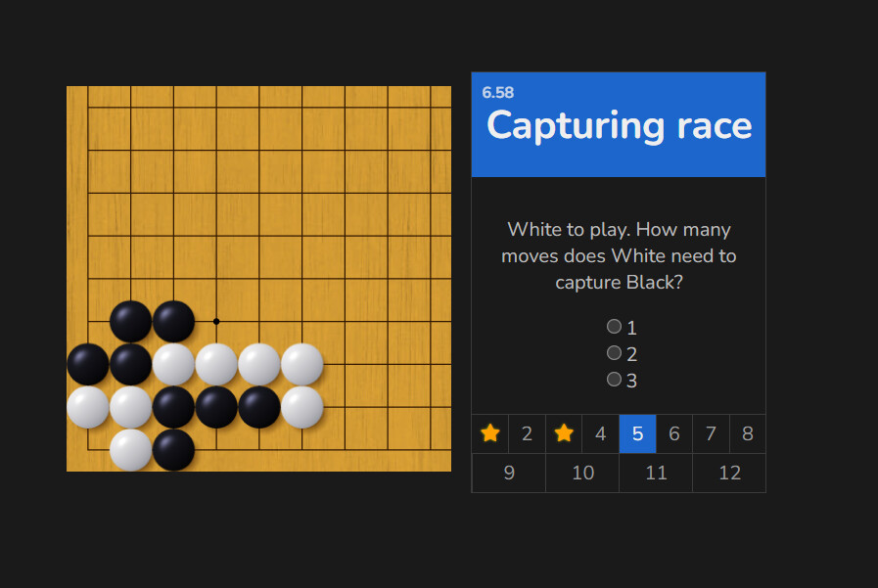Go to problem 6

(x=674, y=433)
